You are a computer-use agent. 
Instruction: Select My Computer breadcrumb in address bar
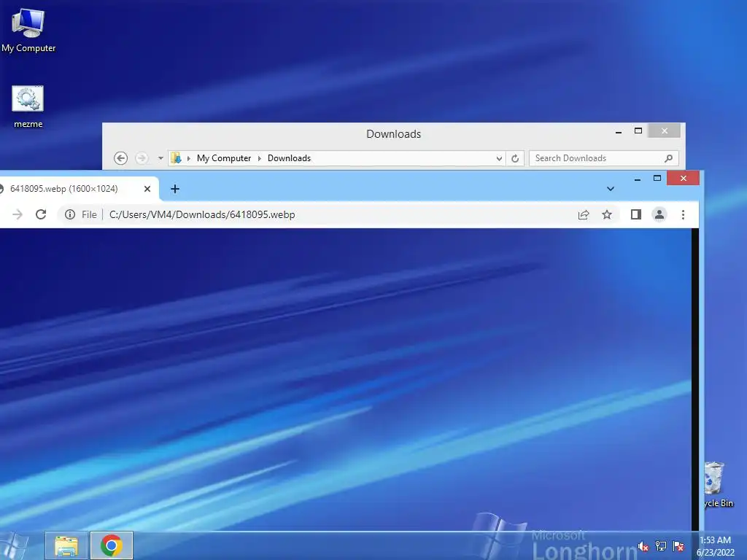point(224,158)
